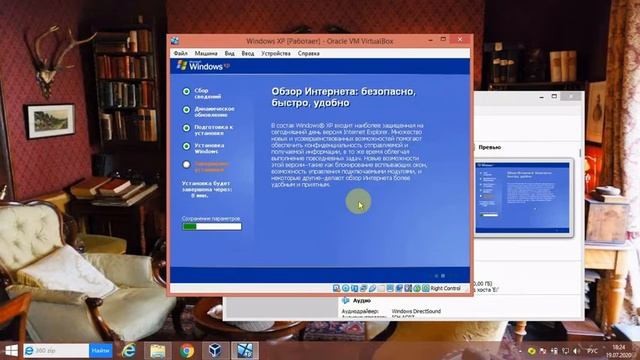Viewport: 640px width, 360px height.
Task: Maximize the Windows XP VM window
Action: point(443,39)
